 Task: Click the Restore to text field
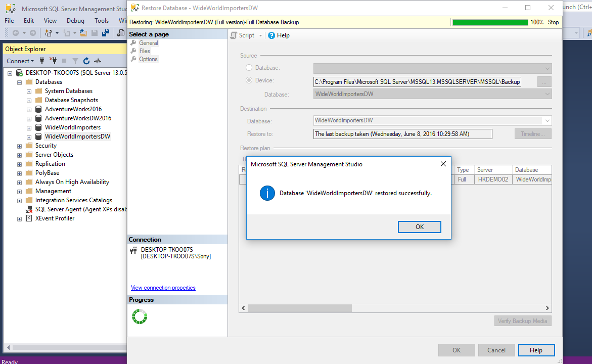point(402,134)
